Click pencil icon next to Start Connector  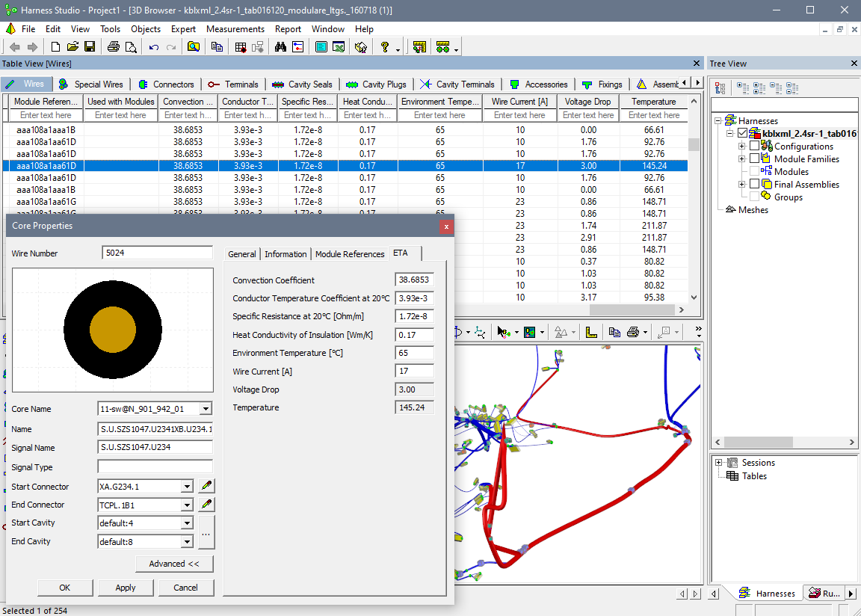[x=207, y=486]
